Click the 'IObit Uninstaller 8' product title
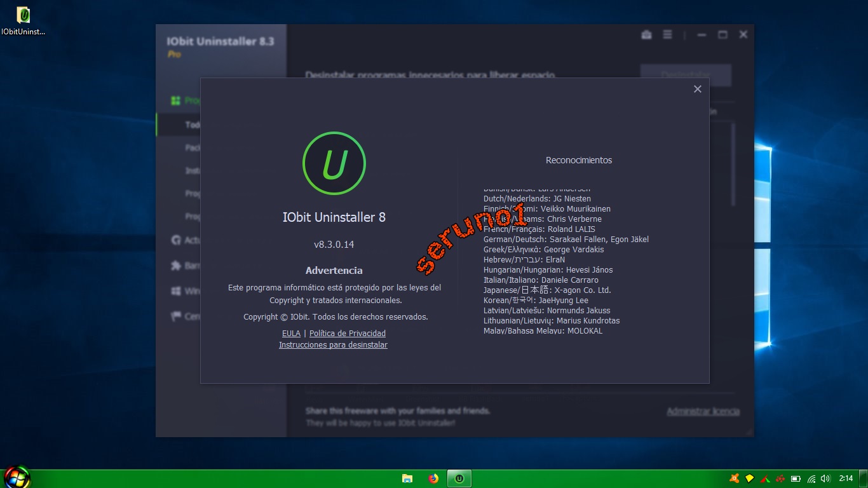868x488 pixels. click(x=334, y=217)
